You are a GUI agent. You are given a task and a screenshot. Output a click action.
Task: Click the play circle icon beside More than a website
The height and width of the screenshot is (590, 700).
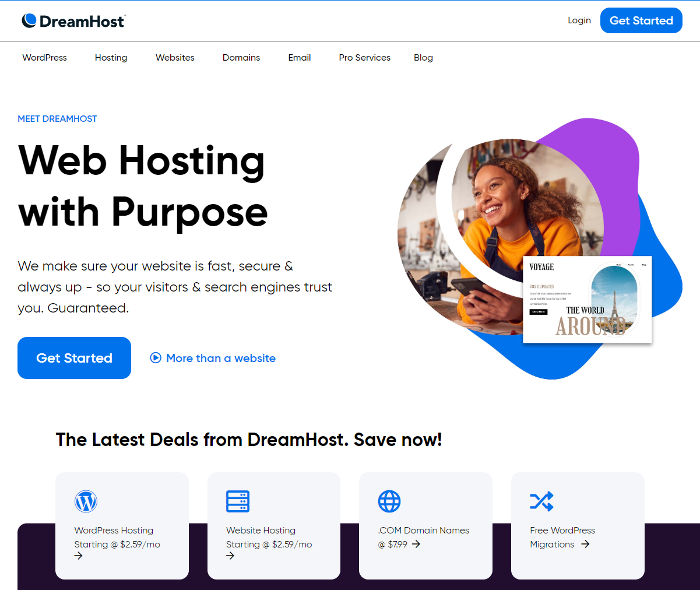(156, 358)
